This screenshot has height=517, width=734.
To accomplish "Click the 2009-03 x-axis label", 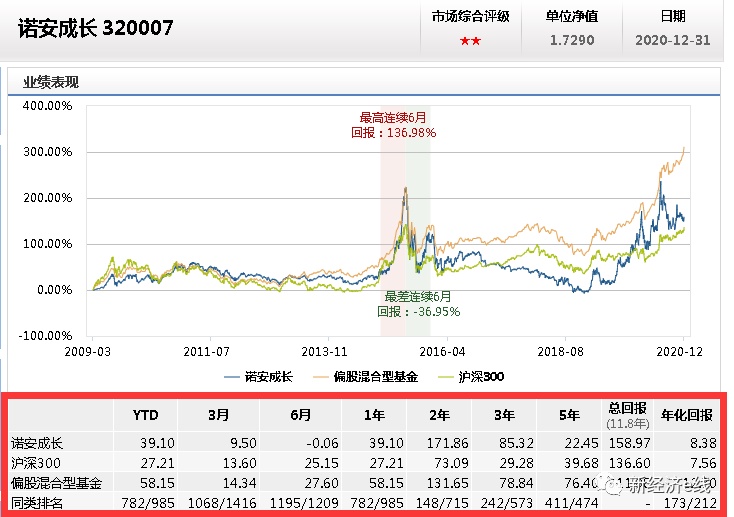I will click(x=88, y=352).
